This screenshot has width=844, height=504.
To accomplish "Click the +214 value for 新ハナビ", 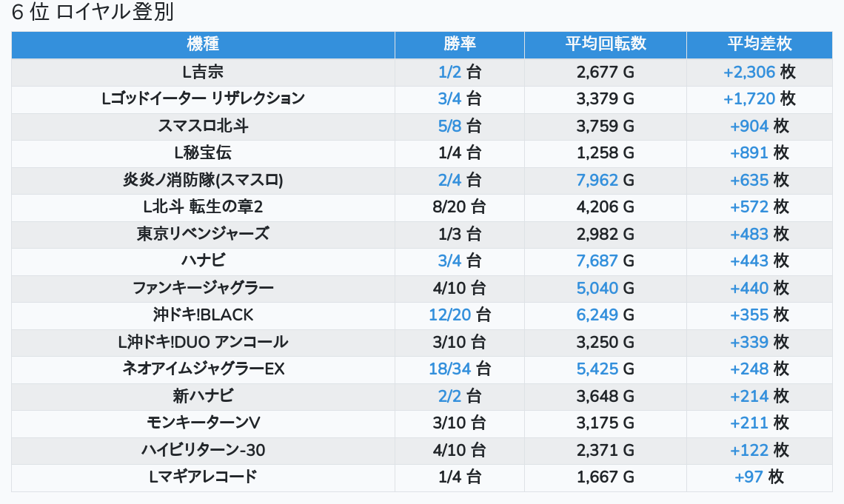I will coord(749,396).
